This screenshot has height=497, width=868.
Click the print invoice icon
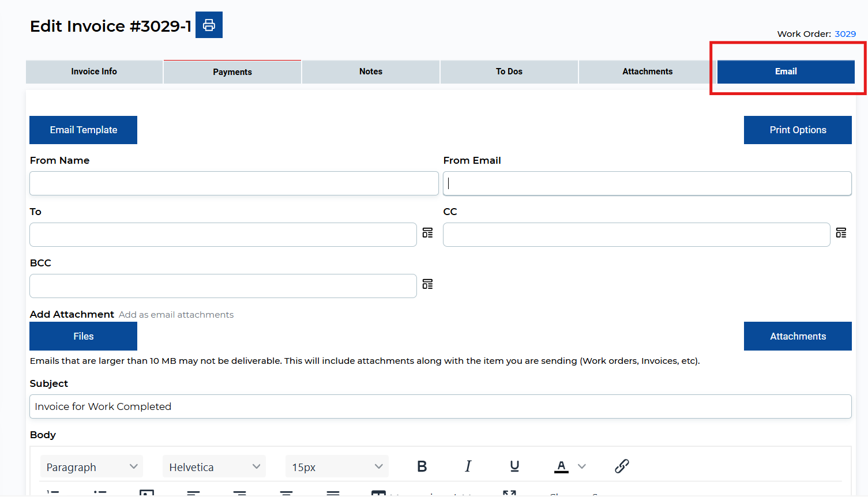click(x=209, y=25)
